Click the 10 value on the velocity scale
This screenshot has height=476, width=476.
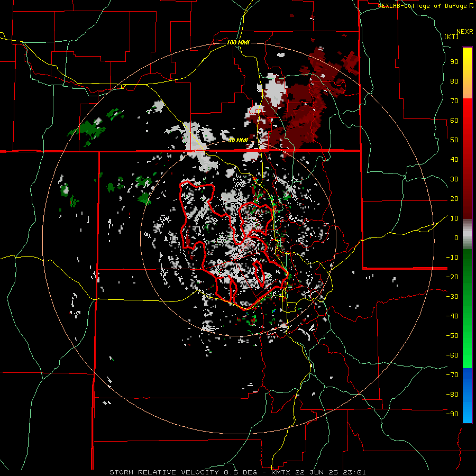(x=454, y=218)
